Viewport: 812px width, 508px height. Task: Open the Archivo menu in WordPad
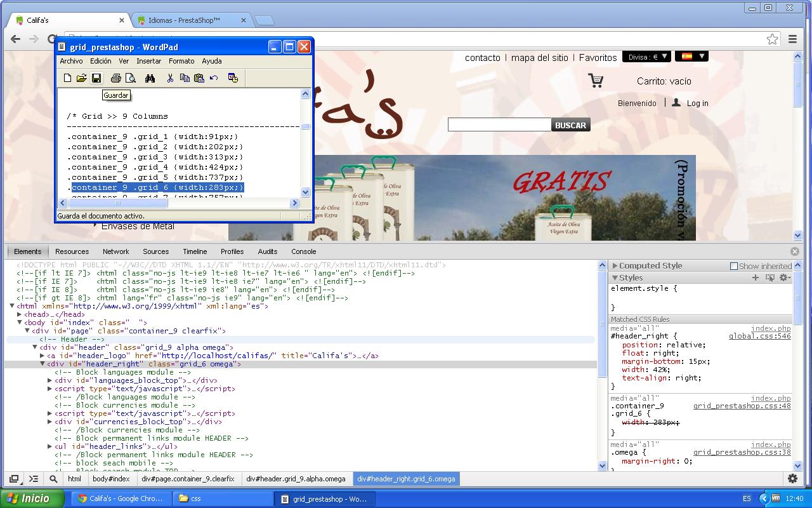pyautogui.click(x=71, y=61)
